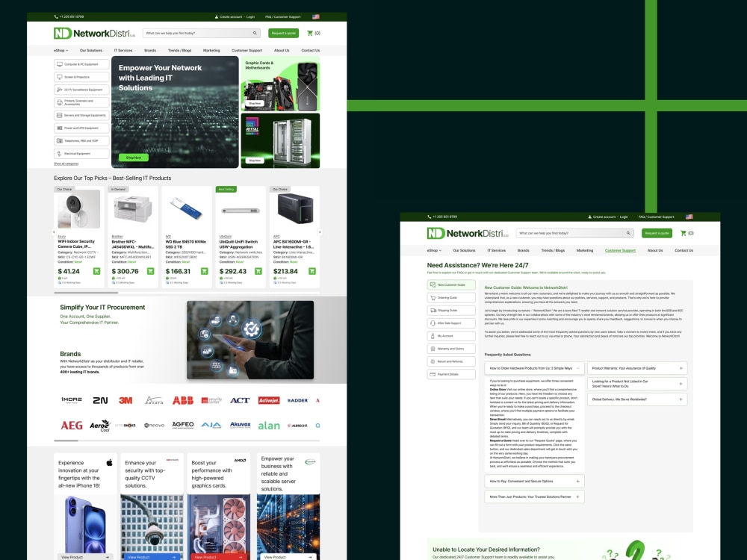This screenshot has width=747, height=560.
Task: Click the 3M brand logo
Action: (x=125, y=400)
